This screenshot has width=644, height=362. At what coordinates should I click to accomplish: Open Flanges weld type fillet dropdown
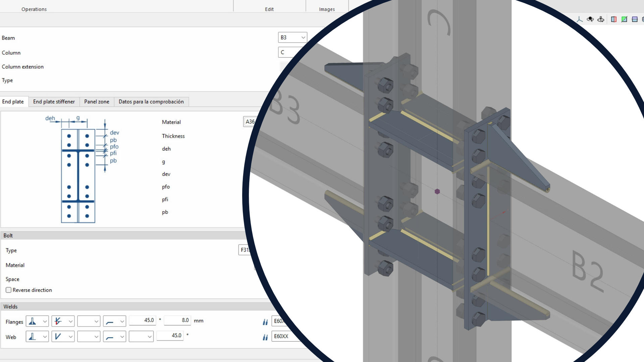pos(37,321)
